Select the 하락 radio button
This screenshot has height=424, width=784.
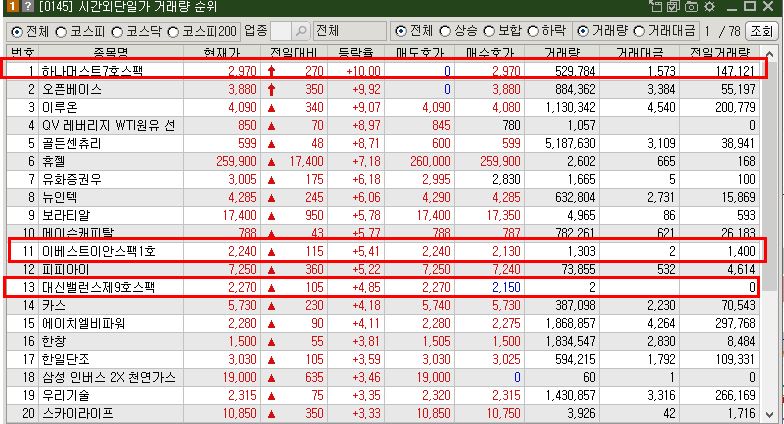click(x=533, y=31)
